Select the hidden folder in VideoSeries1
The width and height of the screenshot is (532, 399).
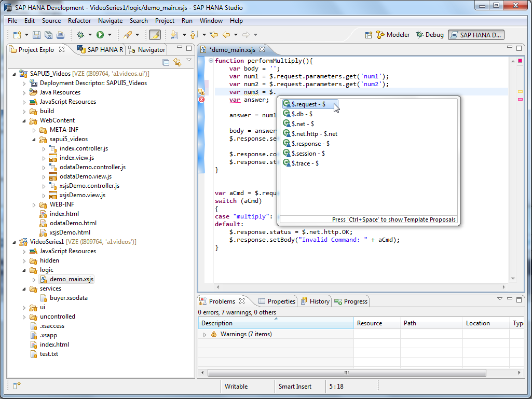[50, 261]
